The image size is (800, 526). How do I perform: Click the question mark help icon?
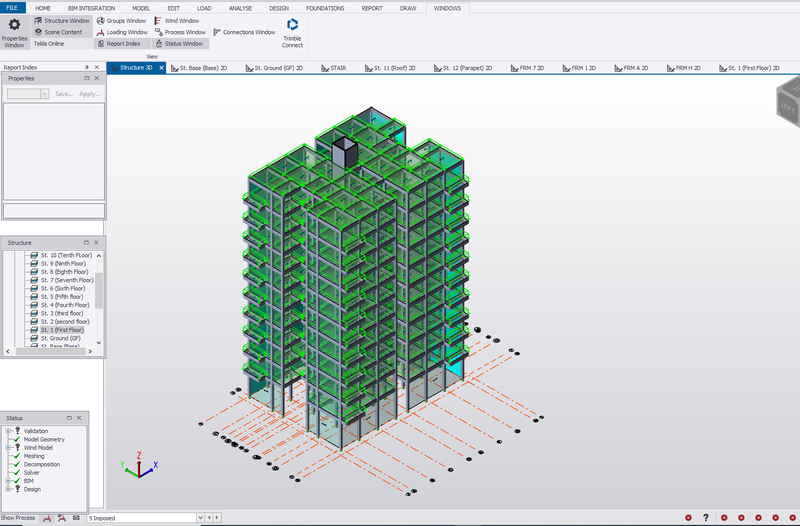706,517
